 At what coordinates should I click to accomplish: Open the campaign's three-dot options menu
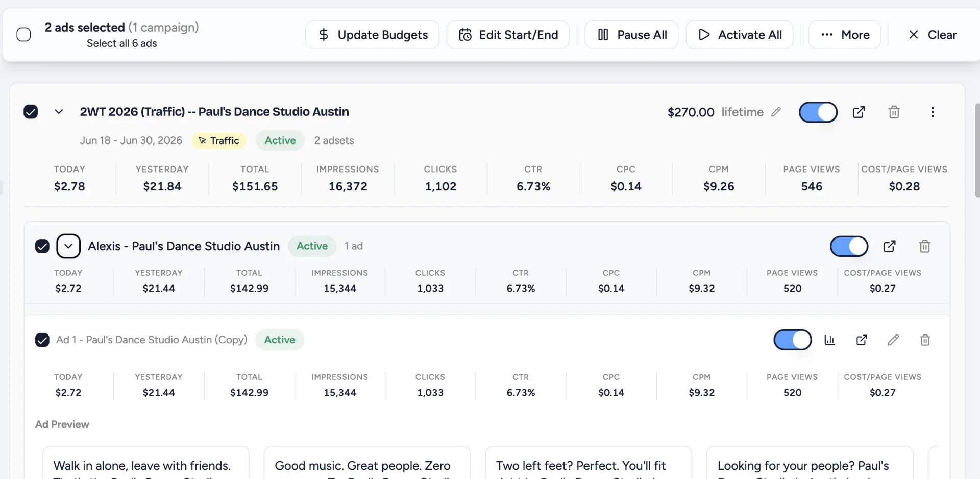(933, 112)
